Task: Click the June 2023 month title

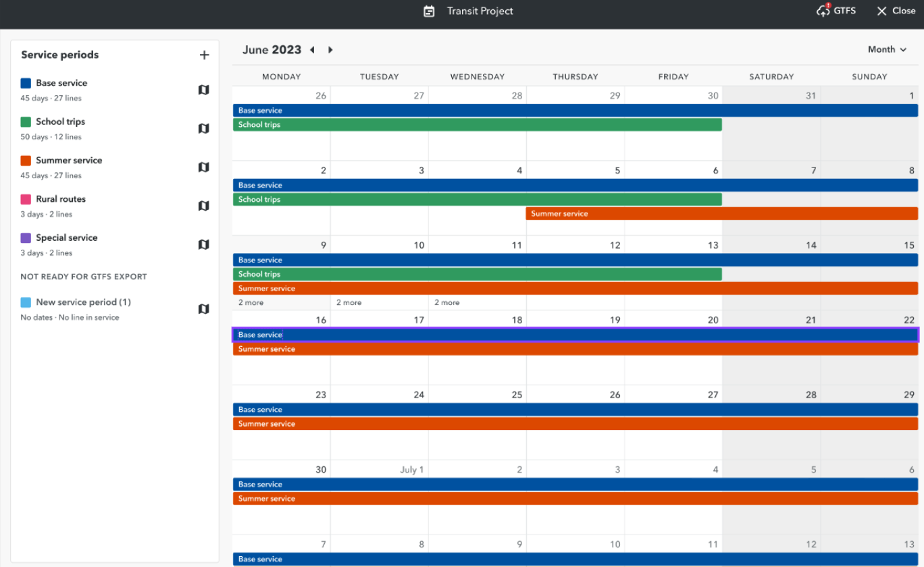Action: tap(272, 49)
